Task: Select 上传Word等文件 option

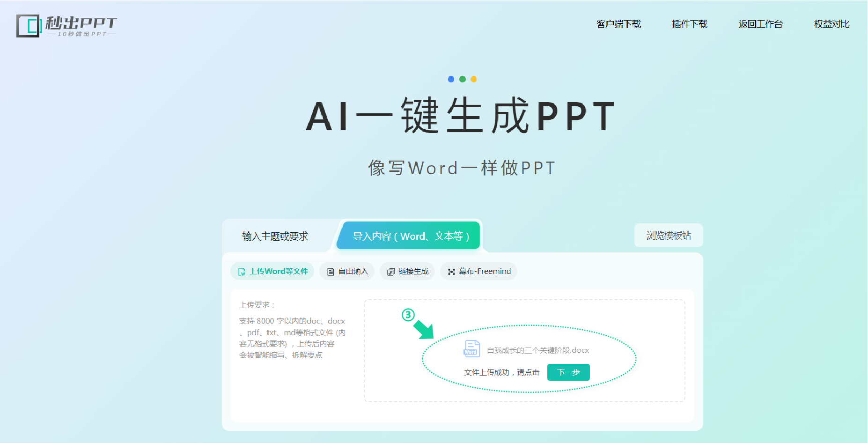Action: pos(272,271)
